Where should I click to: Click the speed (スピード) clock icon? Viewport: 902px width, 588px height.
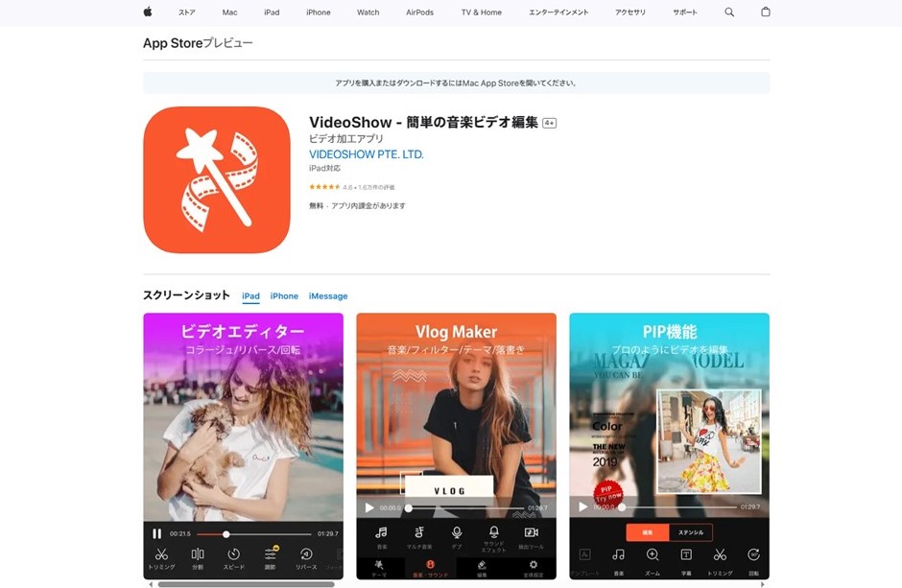click(233, 554)
